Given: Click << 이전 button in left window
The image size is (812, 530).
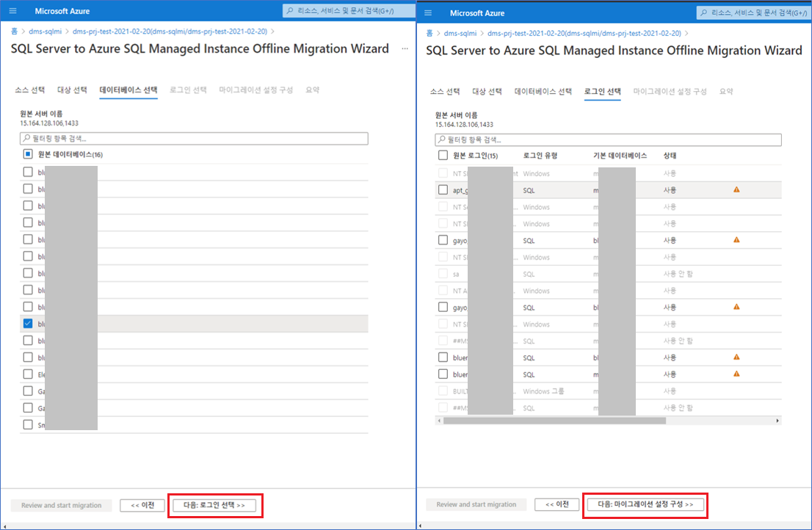Looking at the screenshot, I should tap(142, 505).
